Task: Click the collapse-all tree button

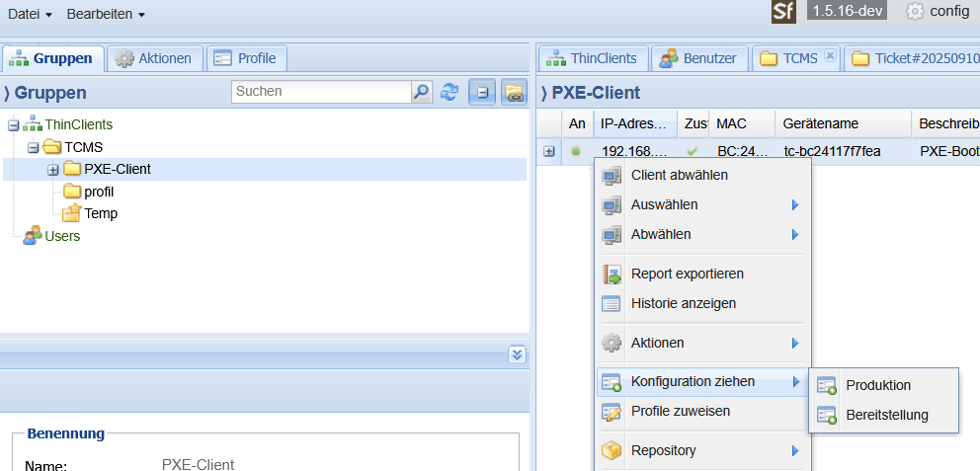Action: 482,92
